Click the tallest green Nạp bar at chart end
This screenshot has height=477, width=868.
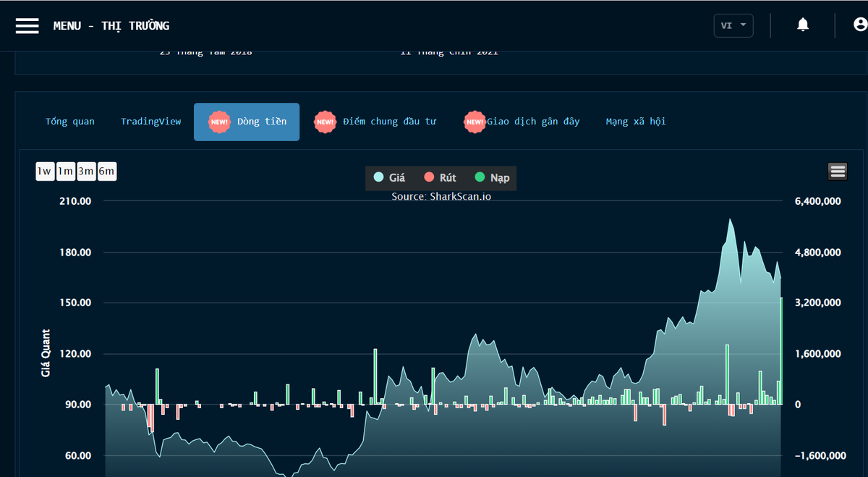pyautogui.click(x=781, y=350)
